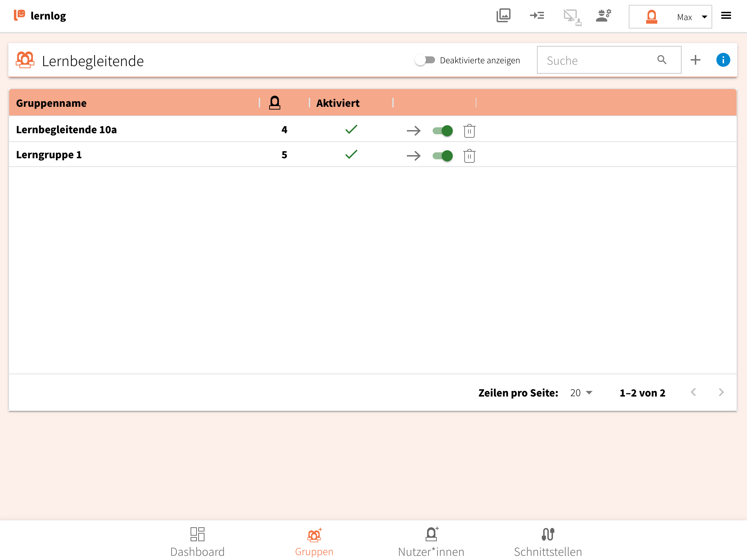The height and width of the screenshot is (560, 747).
Task: Deactivate Lernbegleitende 10a with the green toggle
Action: [442, 131]
